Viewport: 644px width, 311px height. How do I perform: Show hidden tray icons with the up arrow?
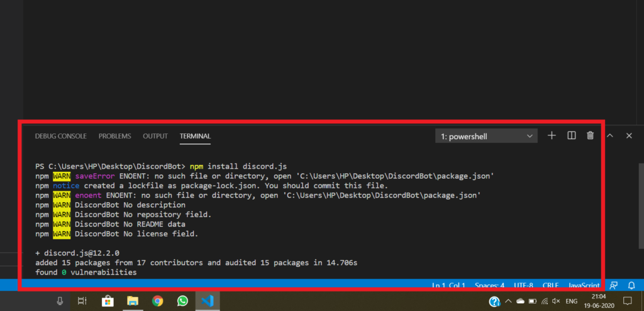508,301
